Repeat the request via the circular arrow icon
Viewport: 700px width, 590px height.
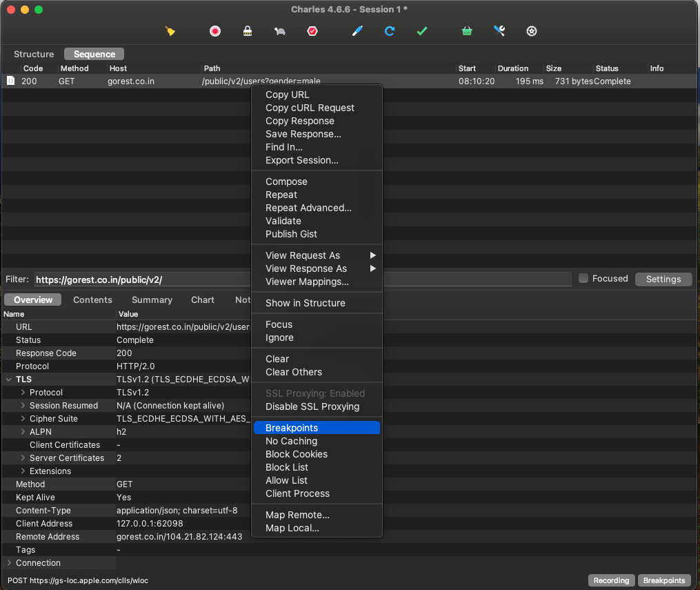coord(390,31)
